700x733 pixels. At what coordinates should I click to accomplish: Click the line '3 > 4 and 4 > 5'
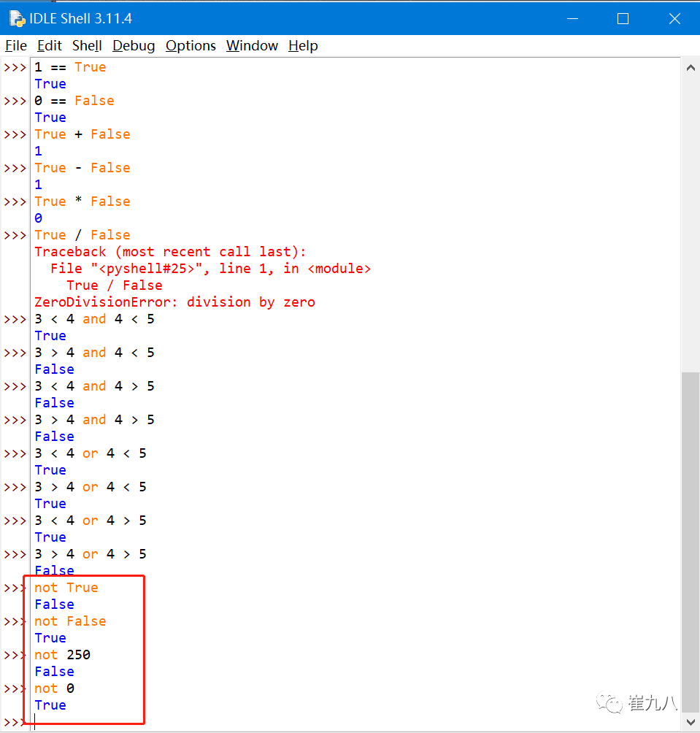pyautogui.click(x=94, y=420)
